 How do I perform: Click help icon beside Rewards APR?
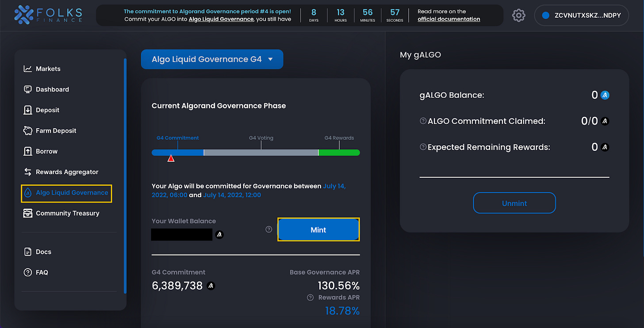coord(310,297)
